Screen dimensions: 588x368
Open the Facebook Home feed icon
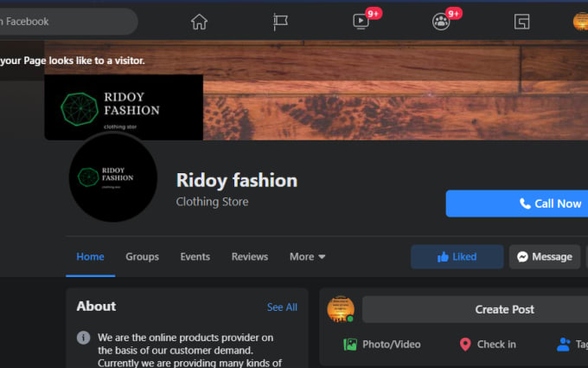click(x=199, y=22)
